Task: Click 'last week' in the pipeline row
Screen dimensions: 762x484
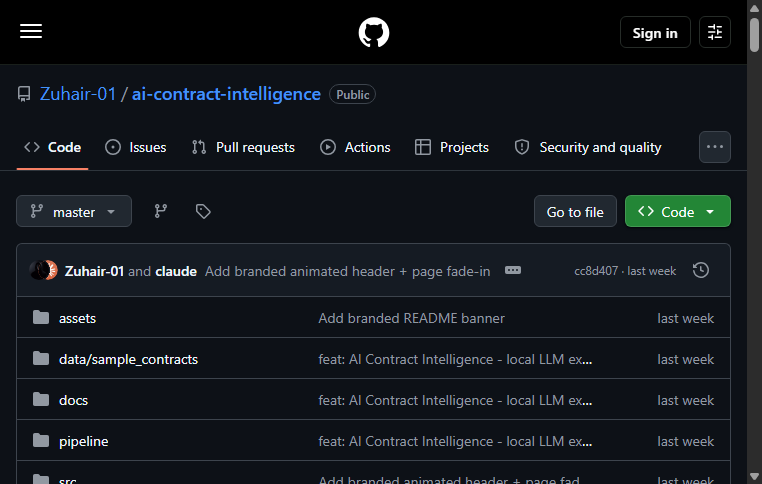Action: click(685, 441)
